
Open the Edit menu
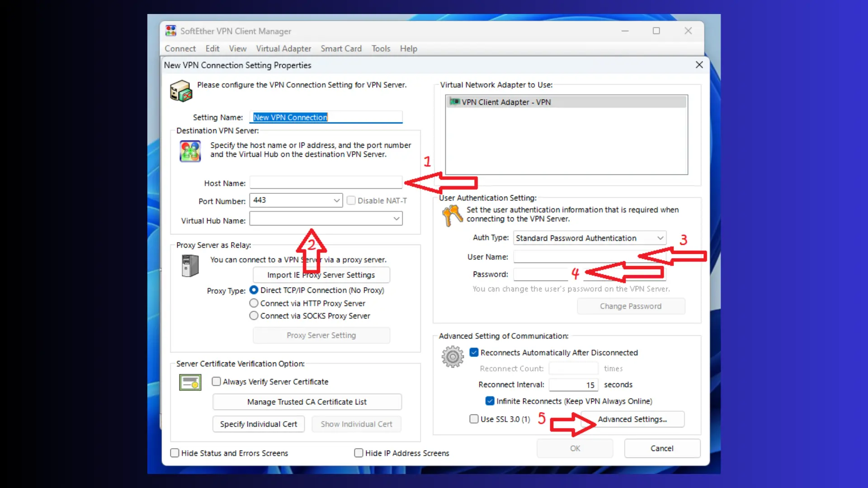point(212,48)
